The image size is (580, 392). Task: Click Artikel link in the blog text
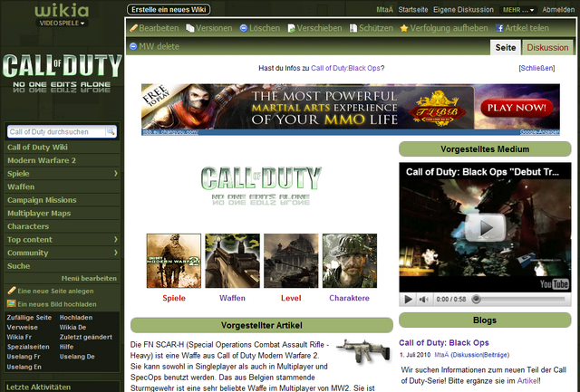(x=527, y=380)
